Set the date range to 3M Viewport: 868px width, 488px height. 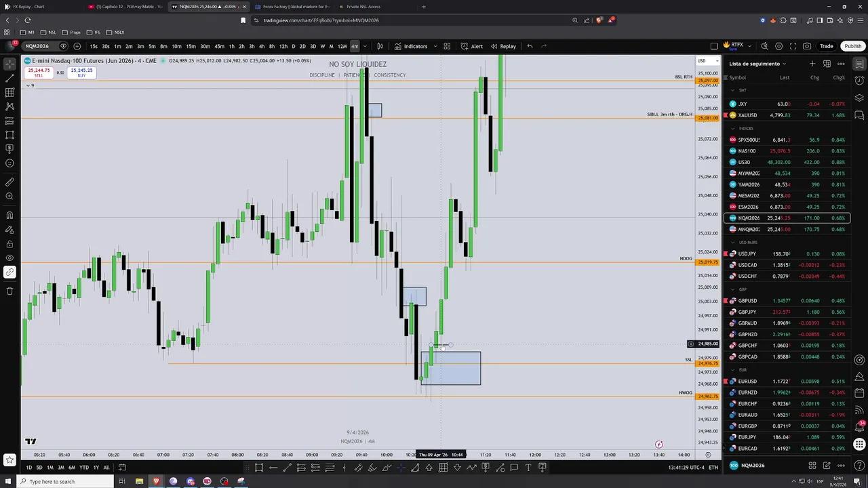click(x=60, y=467)
